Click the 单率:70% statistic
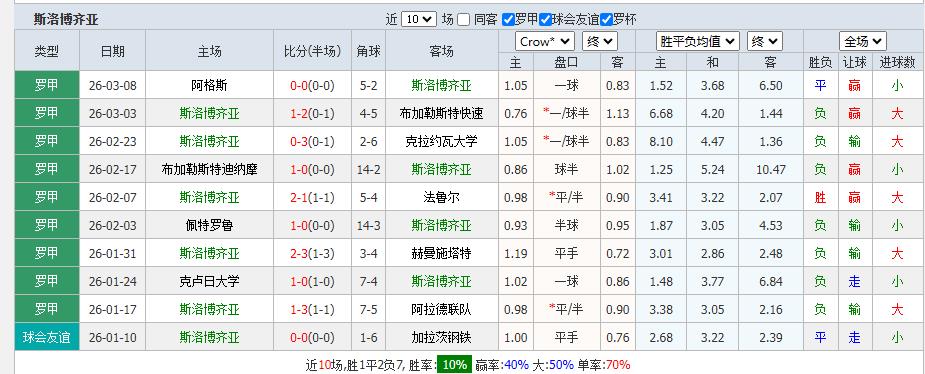 [x=603, y=365]
